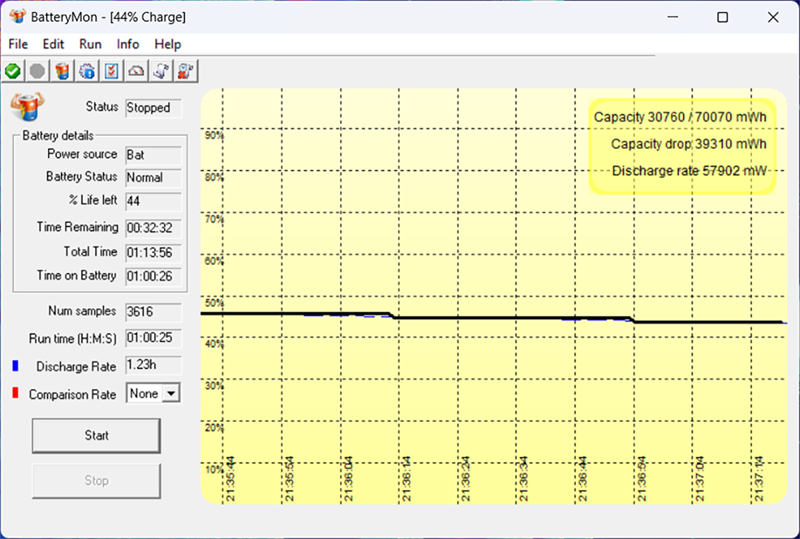Click the 10% axis label on chart
Screen dimensions: 800x539
pos(214,470)
